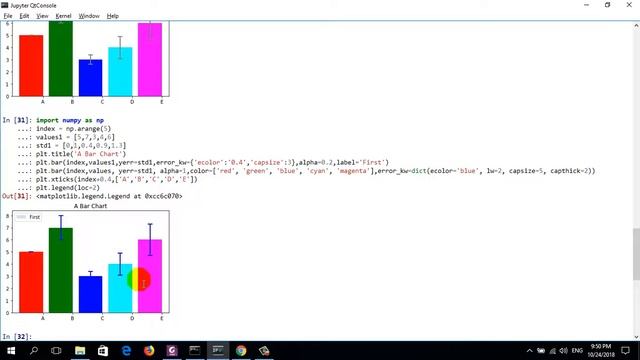Click the 'A Bar Chart' plot title
640x360 pixels.
pos(90,206)
